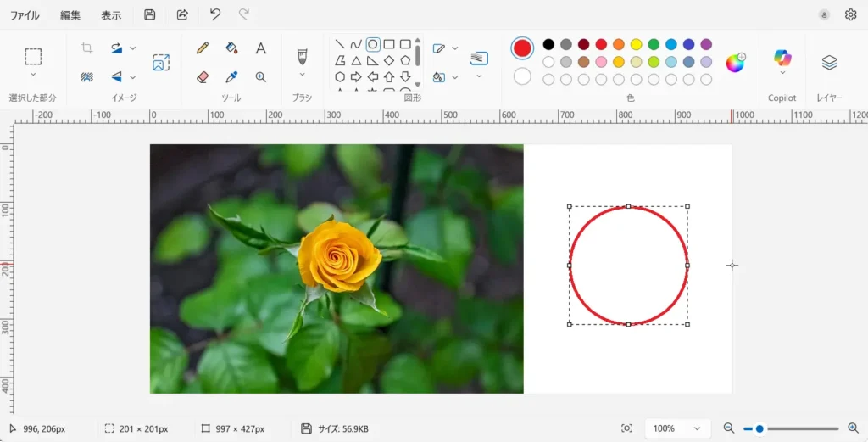Expand the selection options dropdown
The width and height of the screenshot is (868, 442).
(33, 74)
